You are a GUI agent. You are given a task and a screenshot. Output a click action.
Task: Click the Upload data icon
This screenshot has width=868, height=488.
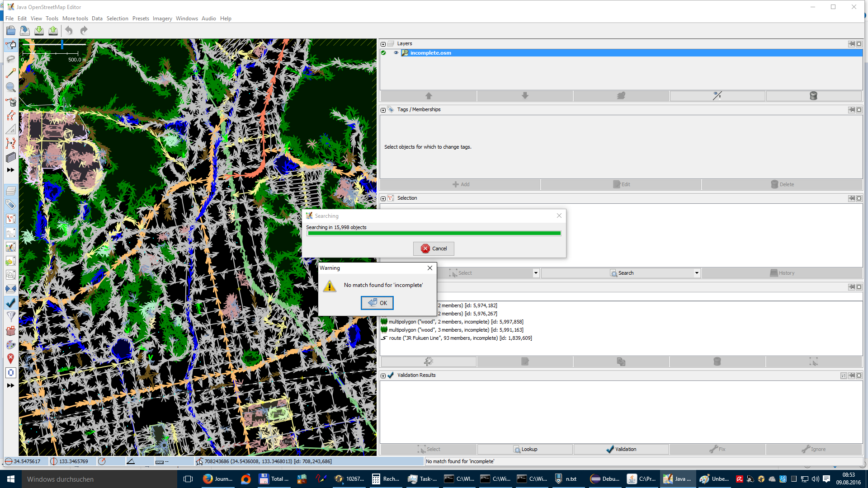(53, 31)
